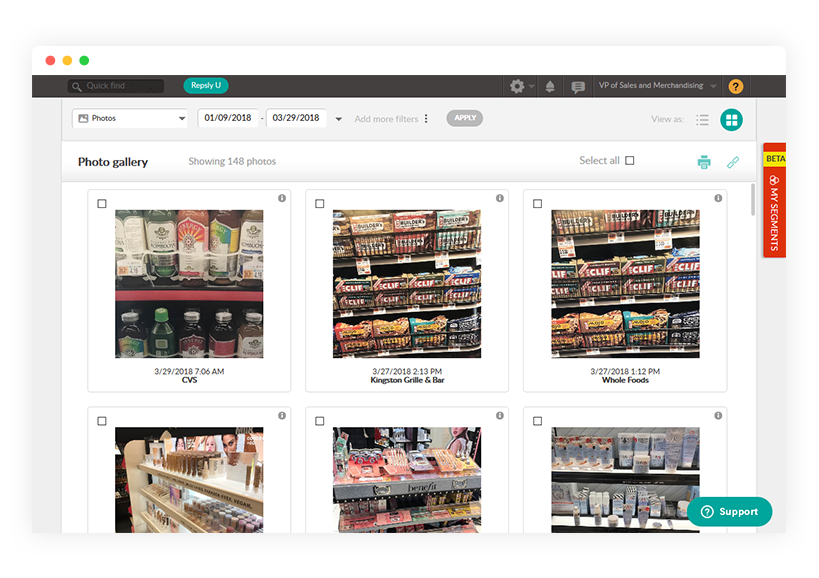Select the CVS photo checkbox
This screenshot has height=578, width=819.
[x=102, y=204]
